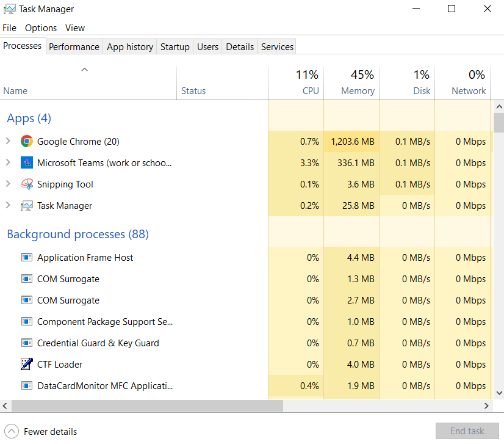Click the Component Package Support Service icon
504x444 pixels.
tap(27, 321)
